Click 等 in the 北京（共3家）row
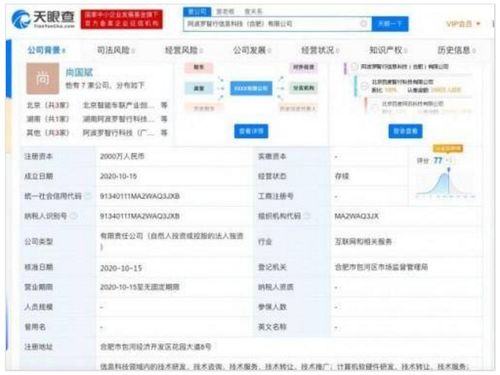The width and height of the screenshot is (500, 375). click(x=164, y=105)
